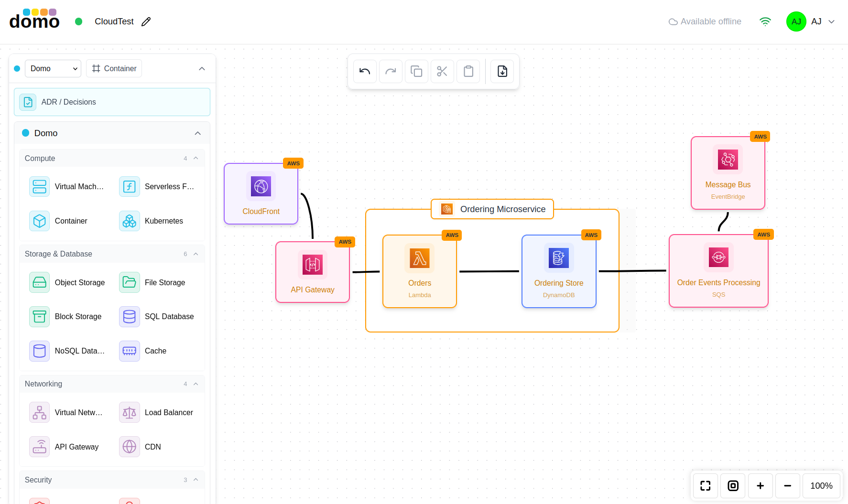
Task: Click the 100% zoom level button
Action: pos(822,486)
